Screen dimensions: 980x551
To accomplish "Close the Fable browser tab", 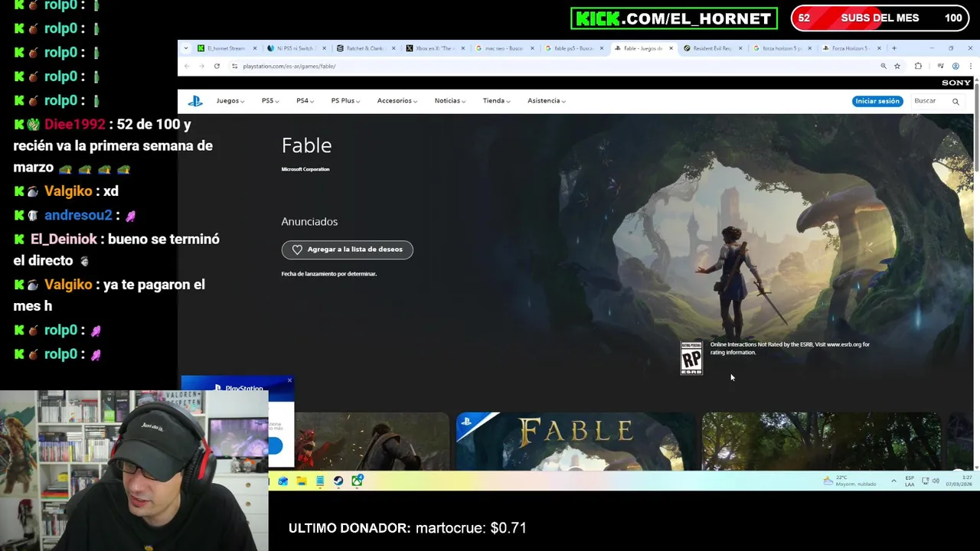I will 671,48.
